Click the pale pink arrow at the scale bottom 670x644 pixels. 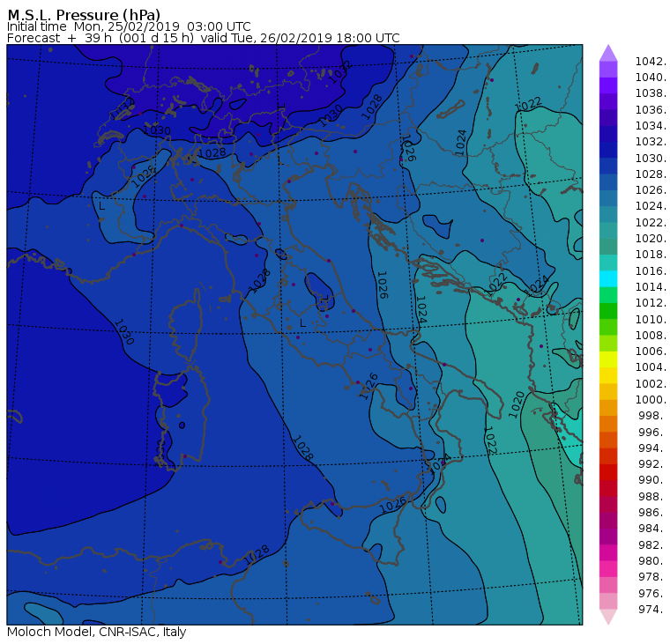point(608,617)
